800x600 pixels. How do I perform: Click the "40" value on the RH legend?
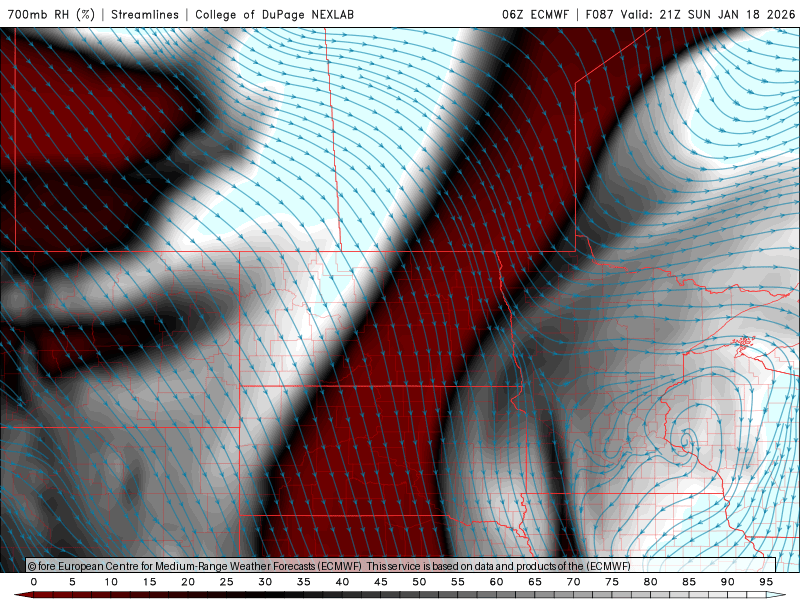(x=342, y=582)
